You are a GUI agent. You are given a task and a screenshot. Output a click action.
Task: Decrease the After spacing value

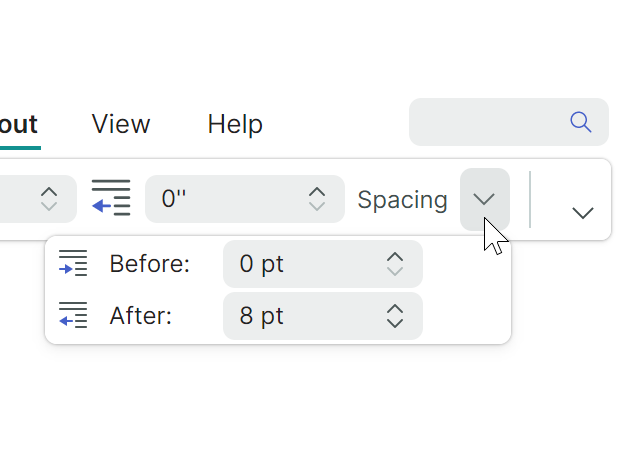(x=395, y=323)
